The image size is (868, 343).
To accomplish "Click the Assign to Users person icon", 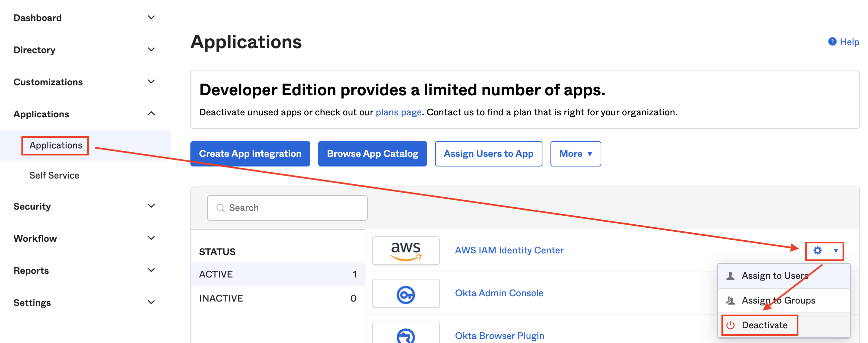I will pos(730,276).
